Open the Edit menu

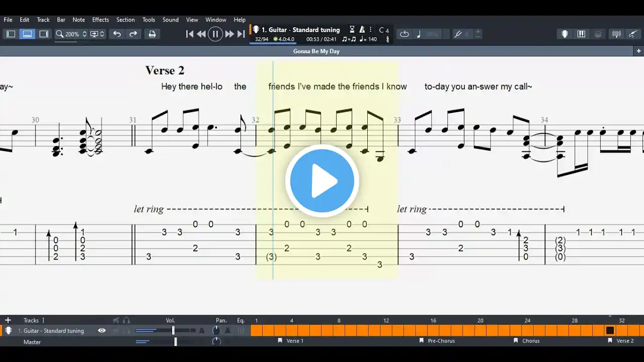pos(24,20)
